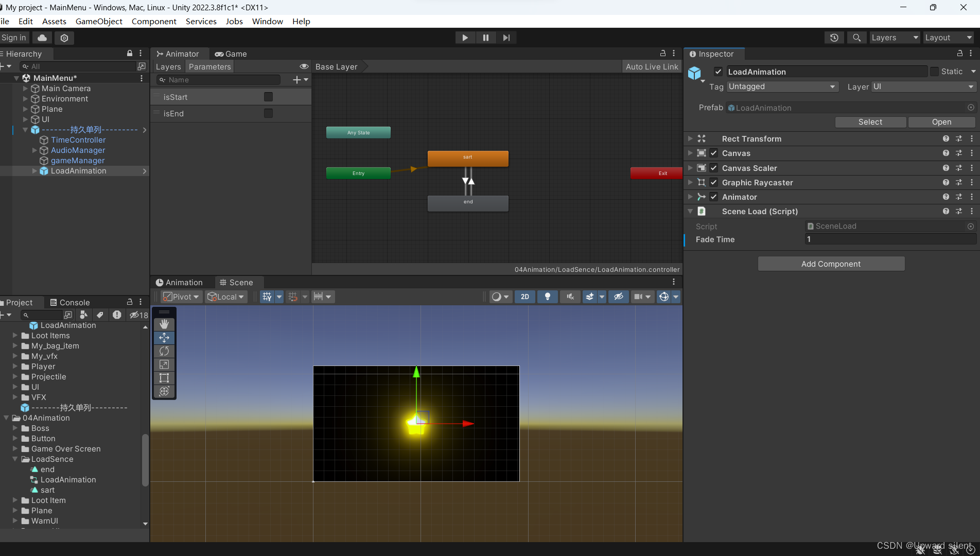Select the Rotate tool in Scene view

point(164,351)
